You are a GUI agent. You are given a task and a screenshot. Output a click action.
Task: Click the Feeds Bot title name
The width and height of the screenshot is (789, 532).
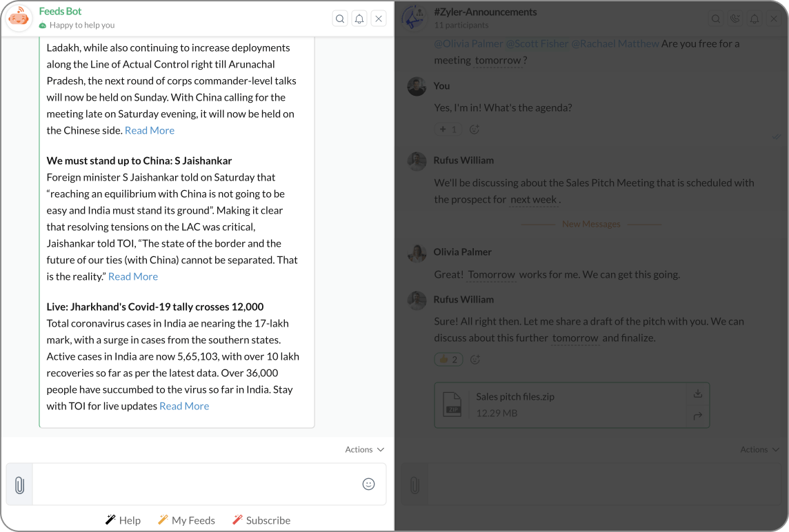coord(61,11)
